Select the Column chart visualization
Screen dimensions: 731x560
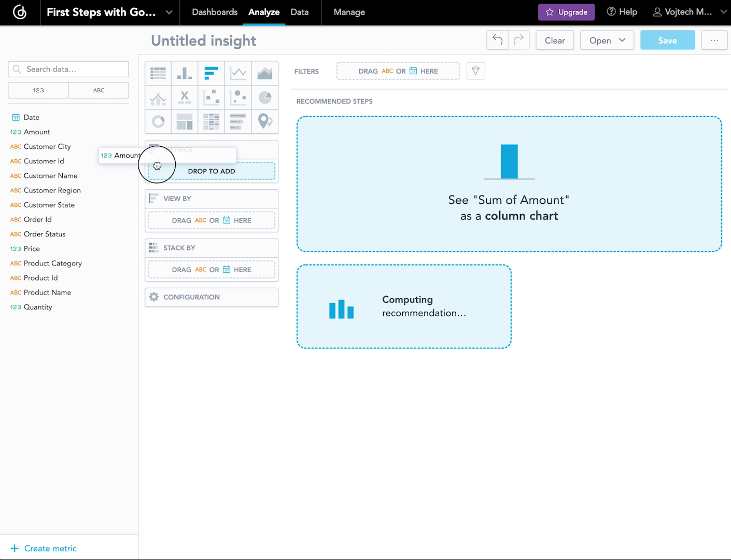pos(185,73)
